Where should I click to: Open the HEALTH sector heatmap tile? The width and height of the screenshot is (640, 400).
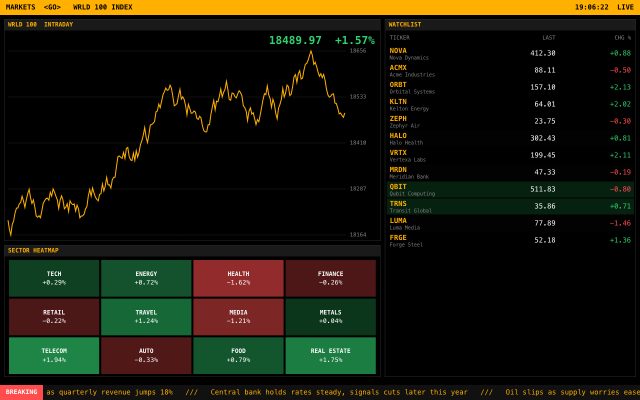[238, 278]
